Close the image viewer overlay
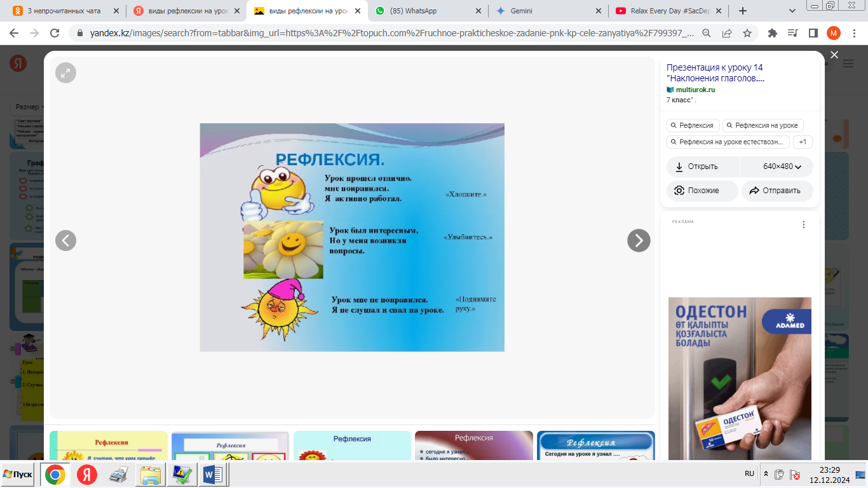Image resolution: width=868 pixels, height=488 pixels. (x=834, y=55)
